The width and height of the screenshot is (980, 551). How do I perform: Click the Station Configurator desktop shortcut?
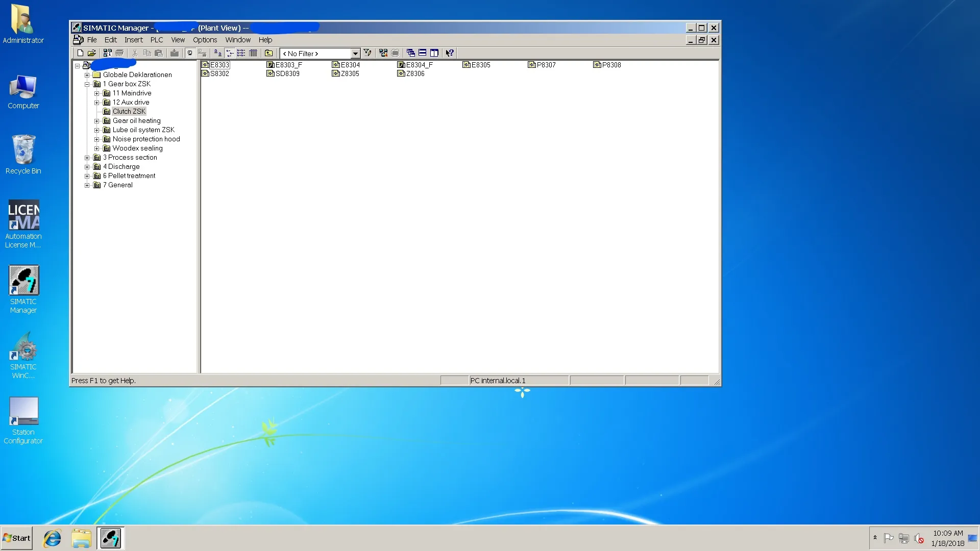(23, 420)
